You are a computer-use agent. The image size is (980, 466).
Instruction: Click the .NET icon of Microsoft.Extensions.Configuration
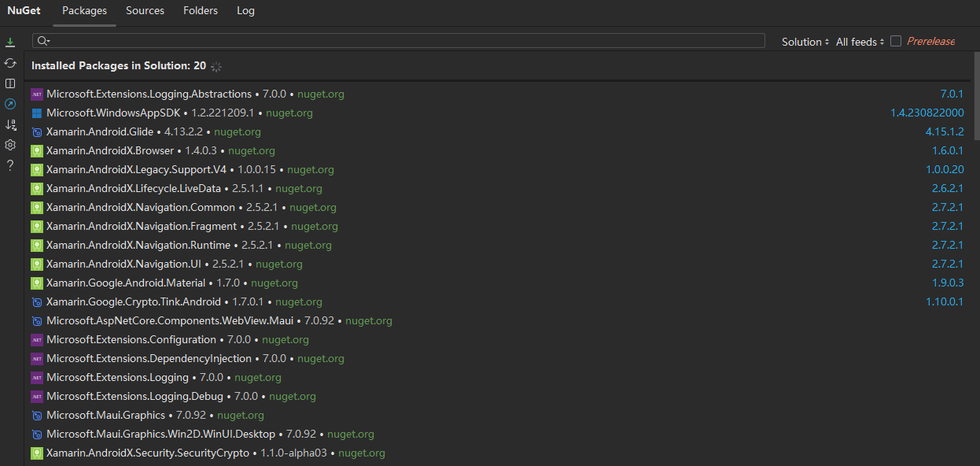36,339
